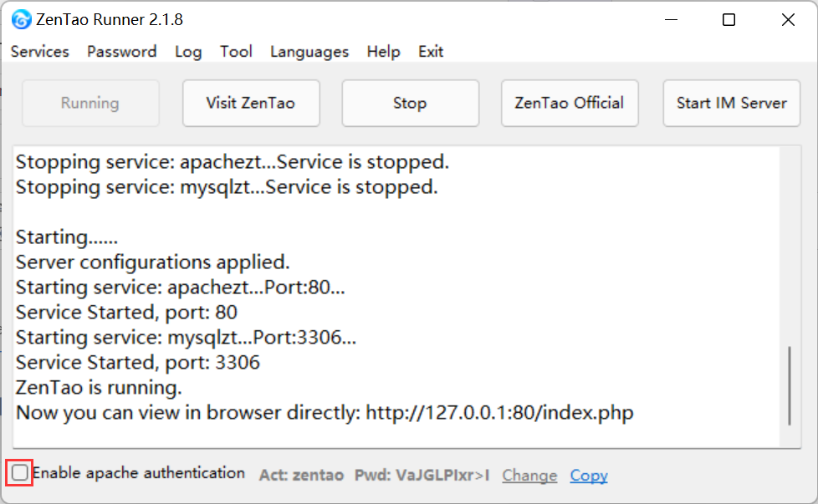Select Exit in the menu bar
This screenshot has width=818, height=504.
431,52
